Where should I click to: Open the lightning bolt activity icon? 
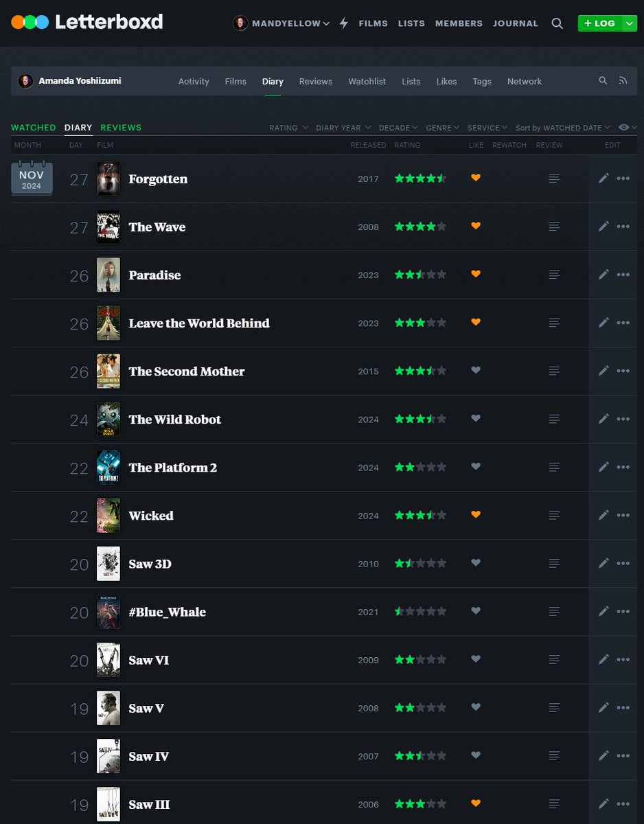344,23
